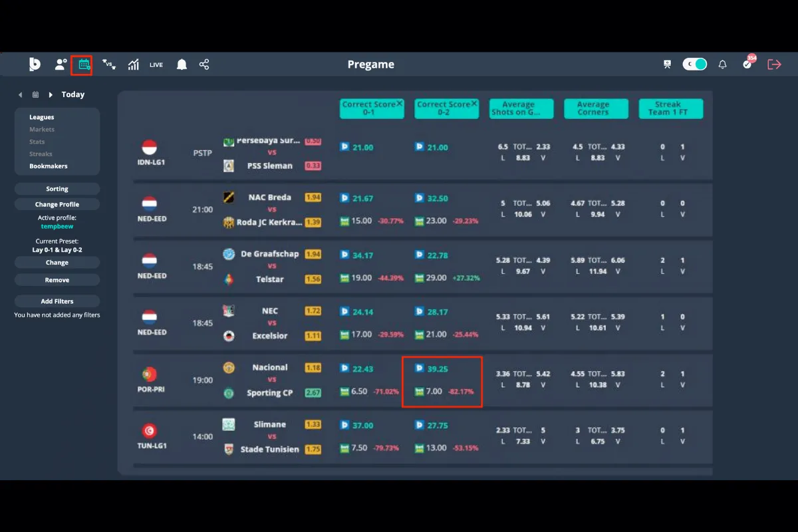Open the statistics chart icon
This screenshot has height=532, width=798.
coord(134,65)
